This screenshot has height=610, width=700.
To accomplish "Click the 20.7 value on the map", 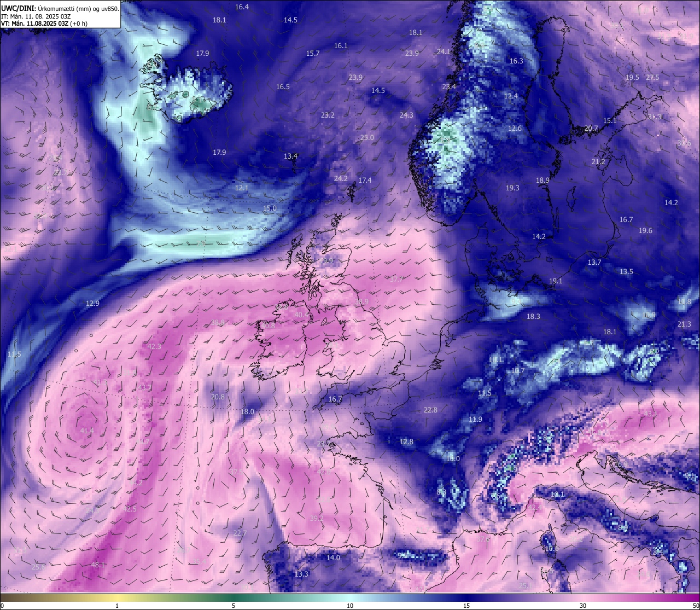I will 591,128.
